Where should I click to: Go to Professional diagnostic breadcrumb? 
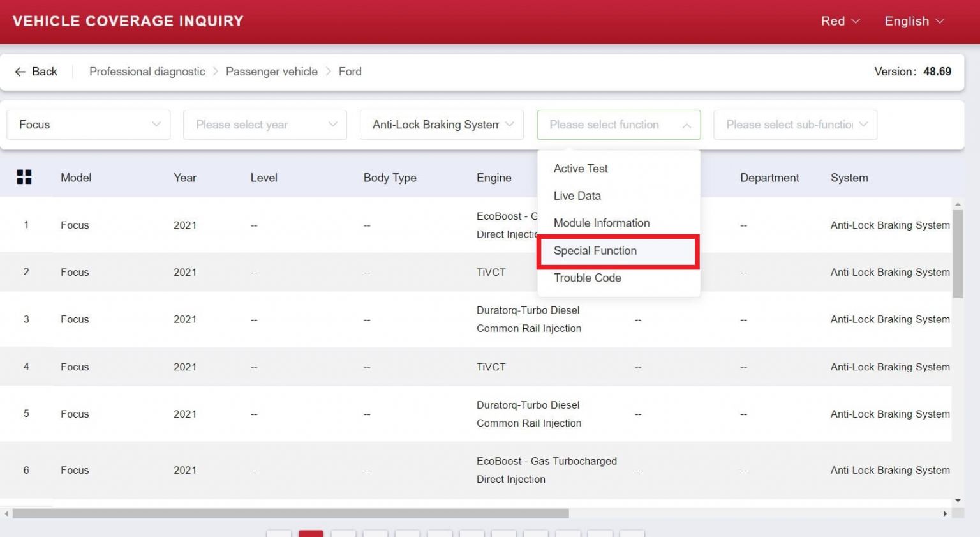pyautogui.click(x=147, y=72)
